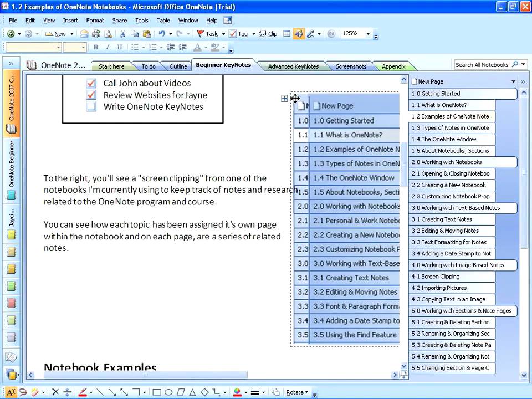
Task: Toggle numbered list formatting
Action: click(x=153, y=47)
